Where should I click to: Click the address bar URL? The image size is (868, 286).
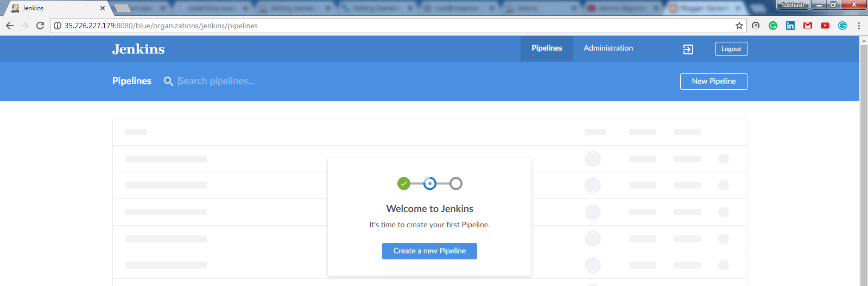pyautogui.click(x=161, y=26)
